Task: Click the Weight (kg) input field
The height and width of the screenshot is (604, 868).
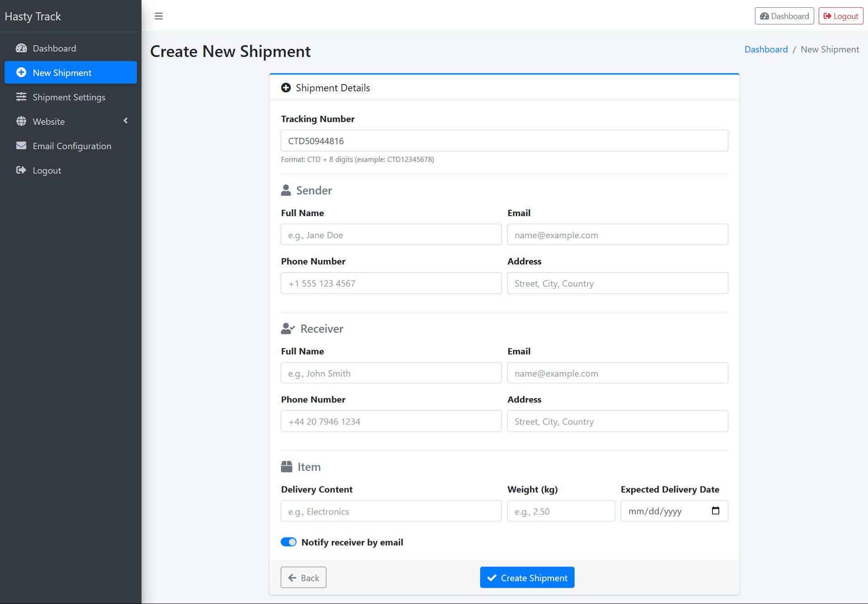Action: (x=561, y=511)
